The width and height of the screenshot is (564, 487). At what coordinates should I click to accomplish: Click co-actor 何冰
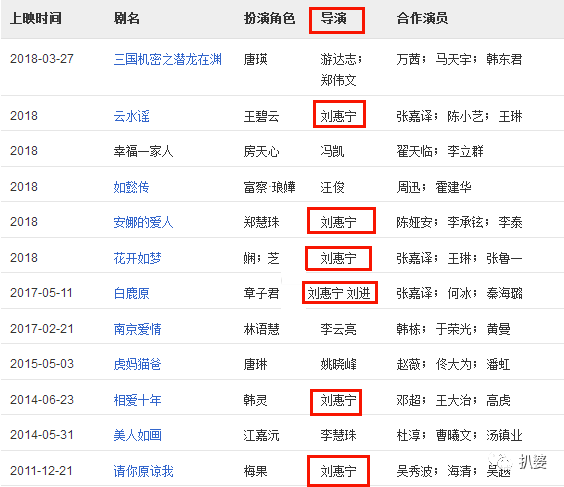(459, 293)
